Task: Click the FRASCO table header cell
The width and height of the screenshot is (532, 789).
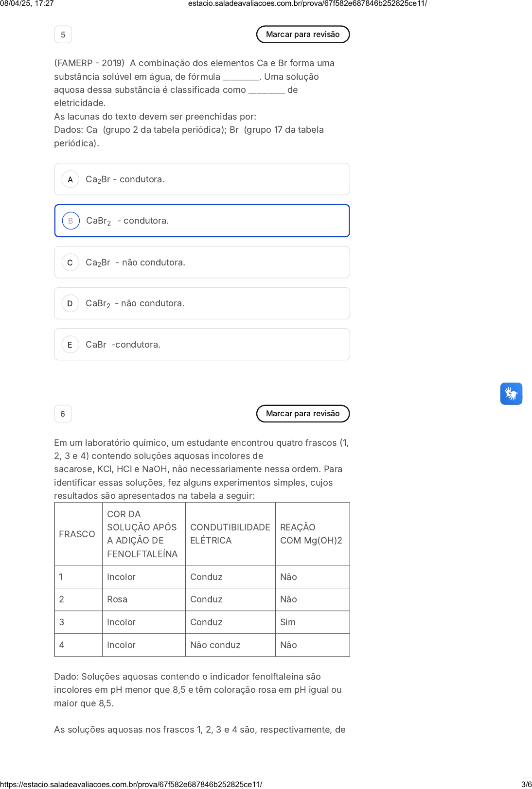Action: click(77, 534)
